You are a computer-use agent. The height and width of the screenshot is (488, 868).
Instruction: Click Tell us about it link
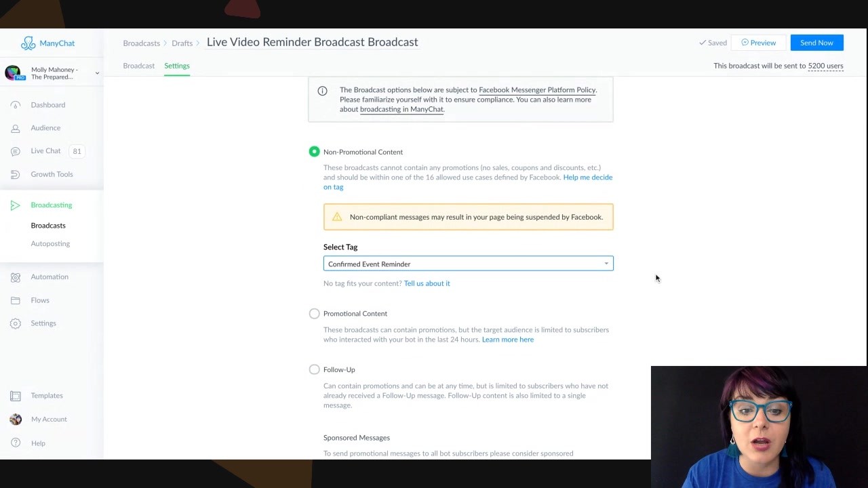coord(427,283)
